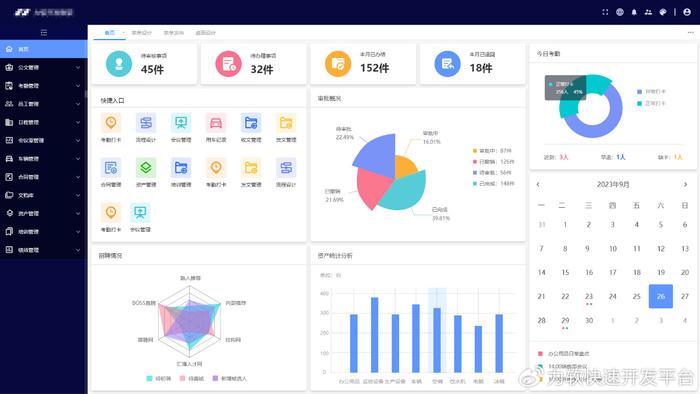Open the car record shortcut icon
This screenshot has width=700, height=394.
pos(216,123)
